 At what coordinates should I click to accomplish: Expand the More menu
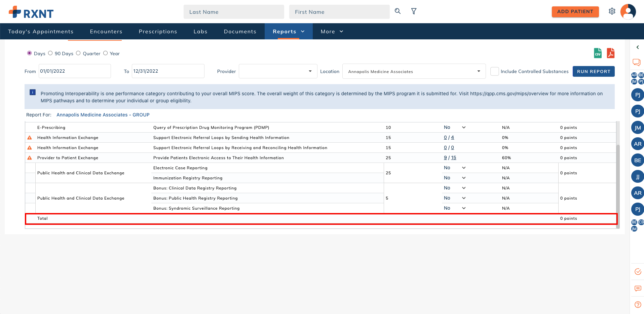tap(332, 31)
